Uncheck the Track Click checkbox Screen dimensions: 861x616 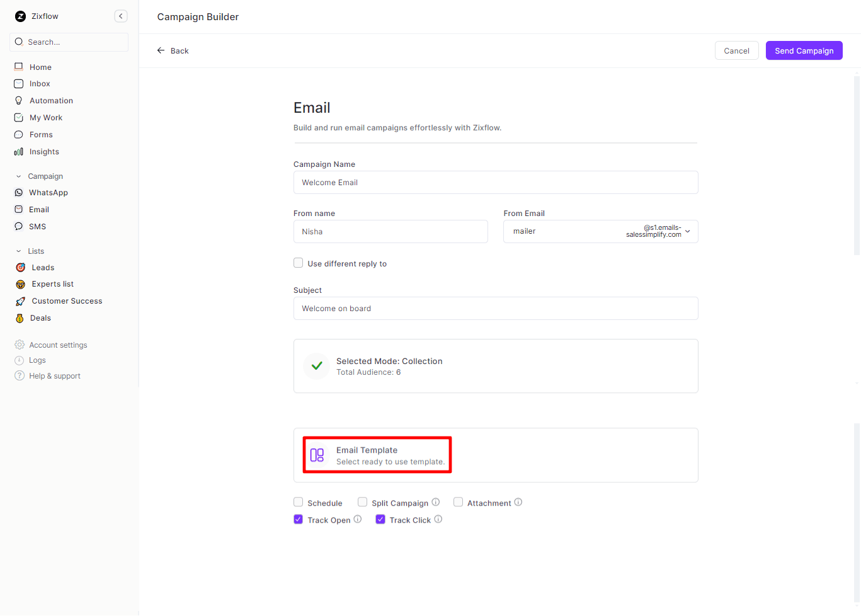click(x=380, y=520)
